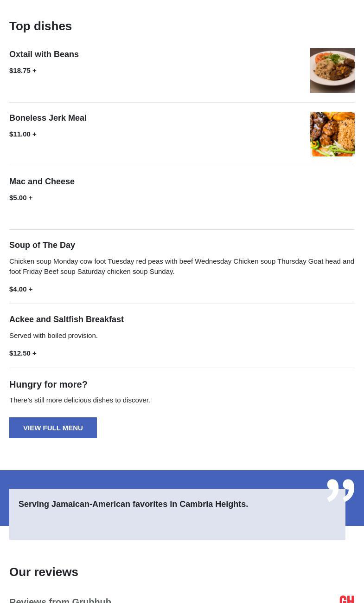Click the large quotation mark icon
The width and height of the screenshot is (364, 603).
point(340,490)
